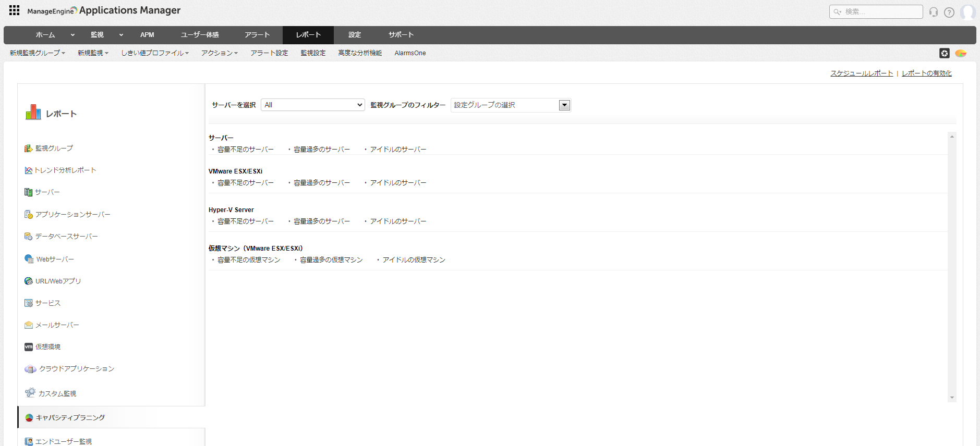Screen dimensions: 980x446
Task: Click the 検索 search field
Action: [x=880, y=11]
